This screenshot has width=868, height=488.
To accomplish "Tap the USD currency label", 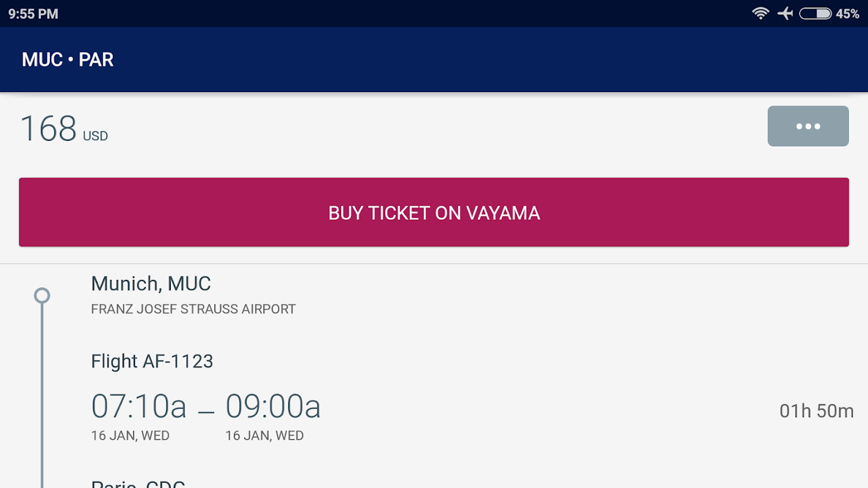I will [x=95, y=136].
